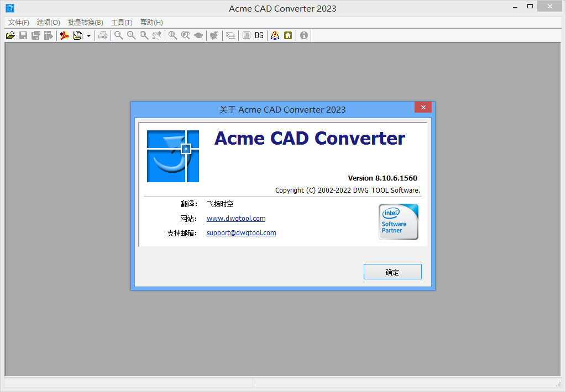Viewport: 566px width, 392px height.
Task: Click the Help book question icon
Action: coord(275,35)
